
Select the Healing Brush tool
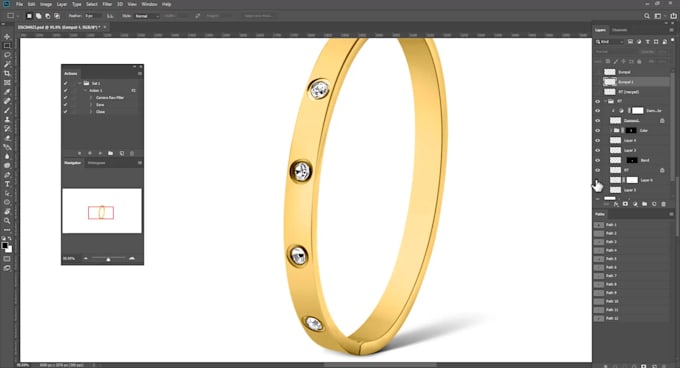point(7,101)
